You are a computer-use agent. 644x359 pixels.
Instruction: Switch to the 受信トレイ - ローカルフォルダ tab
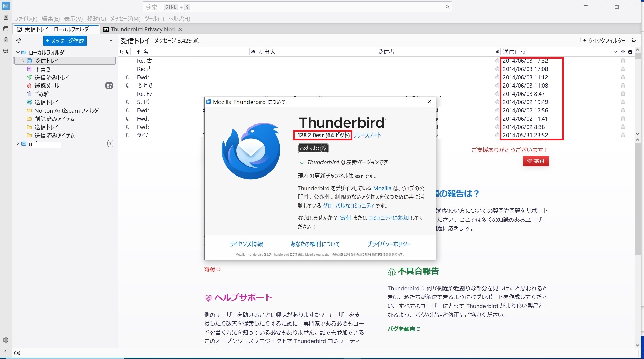(57, 29)
